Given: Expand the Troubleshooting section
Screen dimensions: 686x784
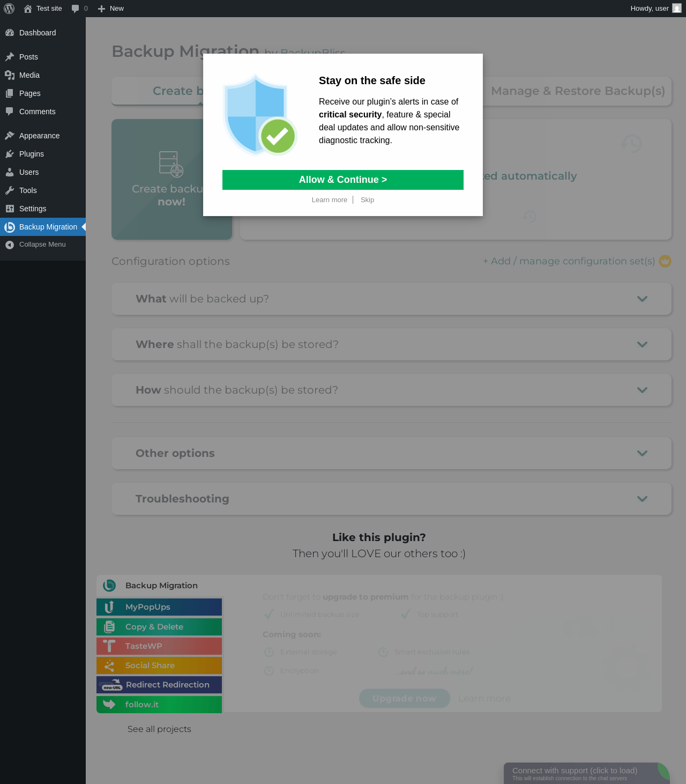Looking at the screenshot, I should [x=391, y=499].
